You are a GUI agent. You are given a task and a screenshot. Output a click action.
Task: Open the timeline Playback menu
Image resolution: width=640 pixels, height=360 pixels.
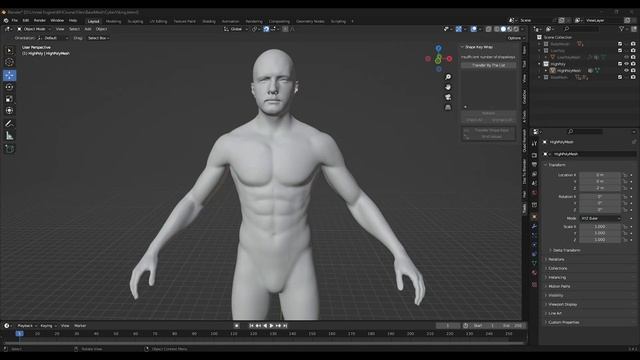[x=27, y=326]
